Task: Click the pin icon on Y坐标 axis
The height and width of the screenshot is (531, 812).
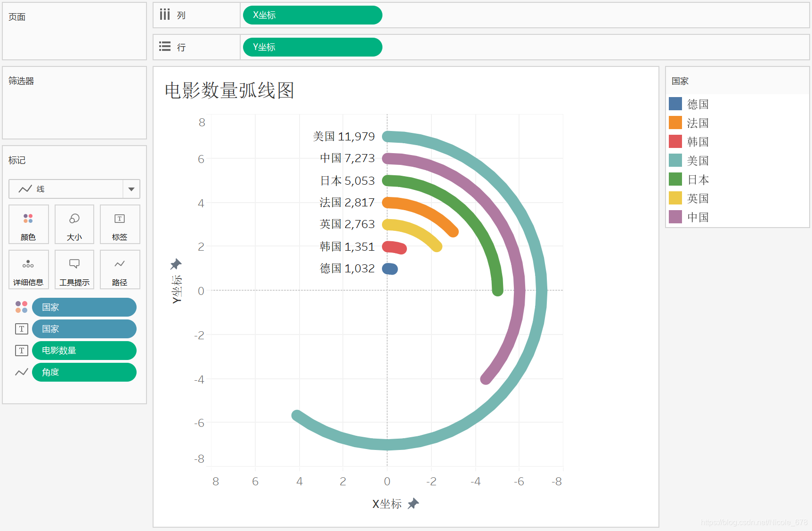Action: click(x=176, y=264)
